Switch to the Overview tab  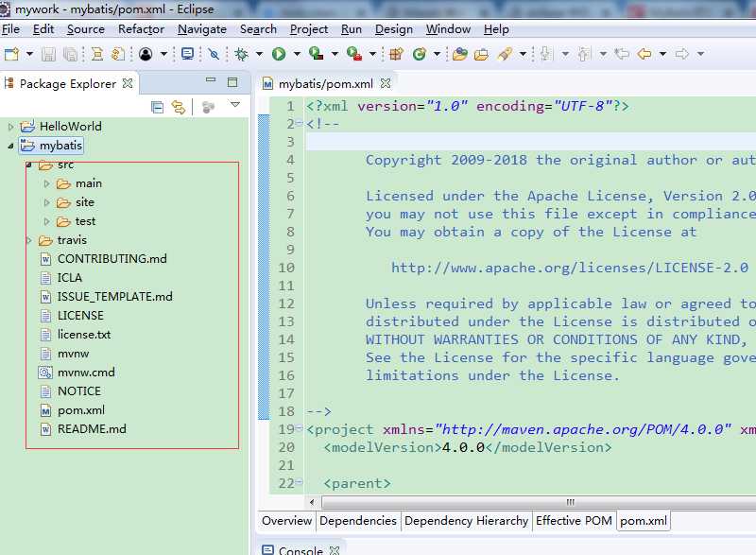pos(287,521)
